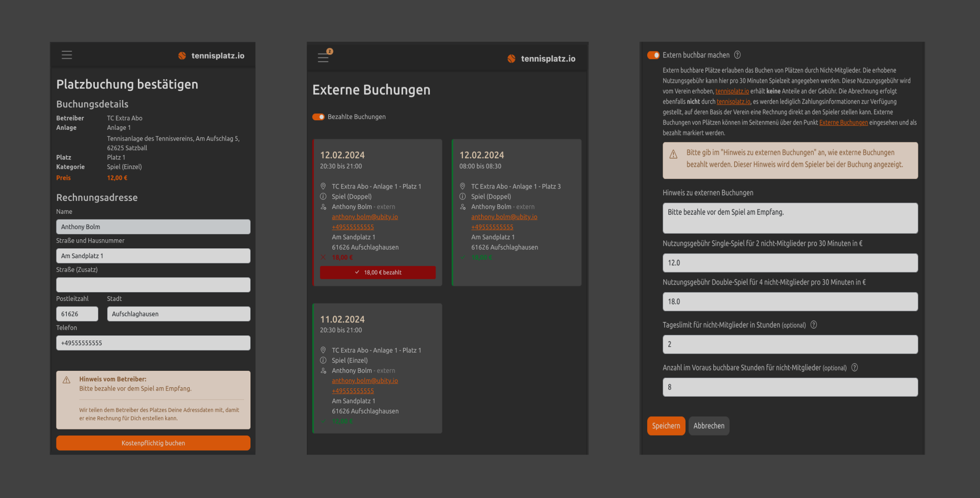The width and height of the screenshot is (980, 498).
Task: Open Externe Buchungen link in description
Action: click(x=843, y=122)
